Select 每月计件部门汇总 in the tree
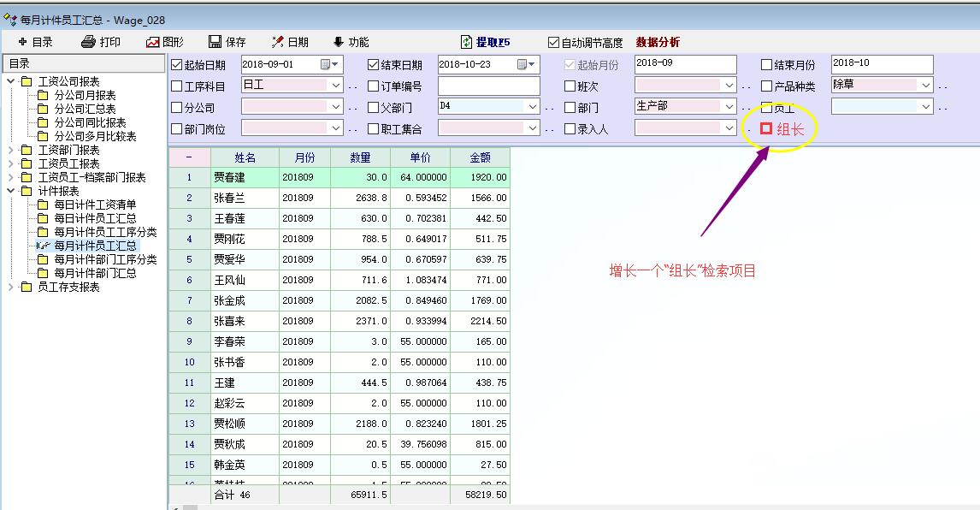This screenshot has height=510, width=980. pyautogui.click(x=95, y=273)
